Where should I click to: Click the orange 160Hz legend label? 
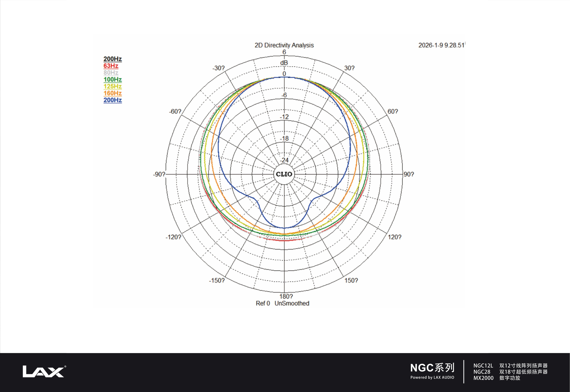[113, 93]
